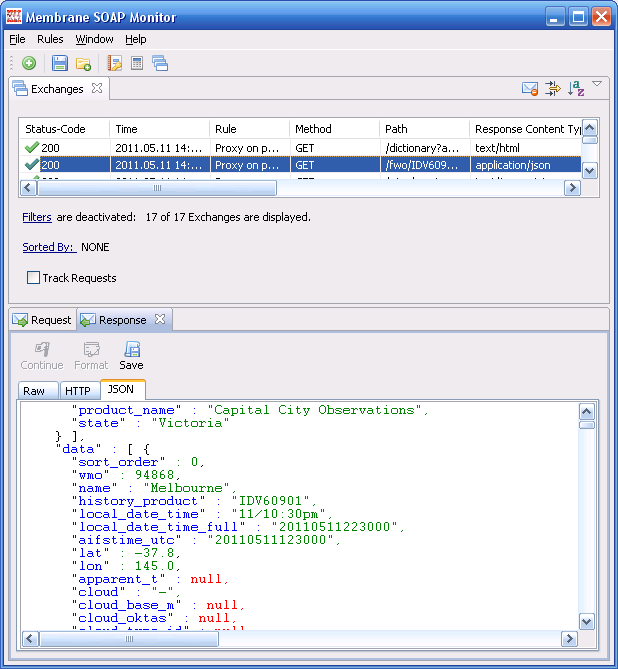Open the File menu
Viewport: 618px width, 669px height.
(x=17, y=39)
